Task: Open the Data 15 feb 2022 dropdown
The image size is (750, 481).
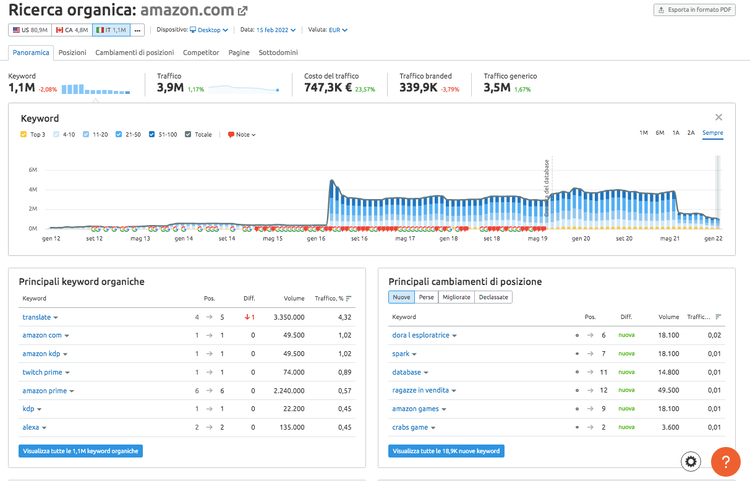Action: click(276, 30)
